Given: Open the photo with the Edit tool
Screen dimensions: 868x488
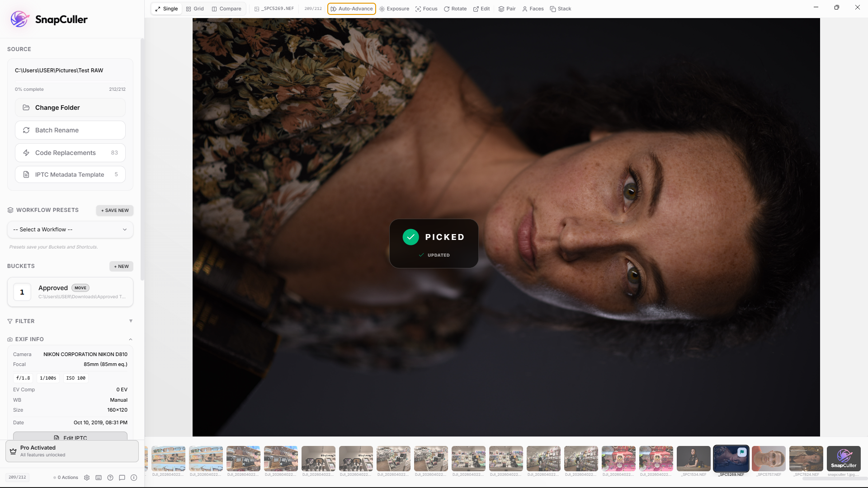Looking at the screenshot, I should click(481, 9).
